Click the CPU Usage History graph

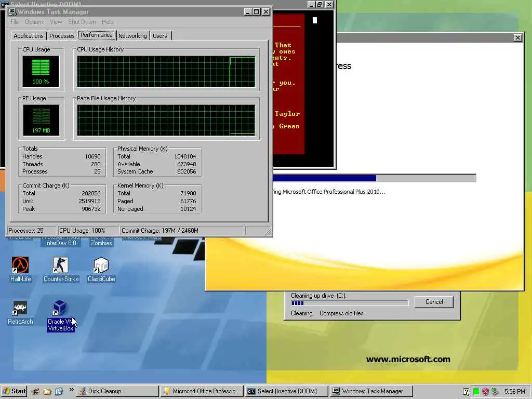[166, 72]
